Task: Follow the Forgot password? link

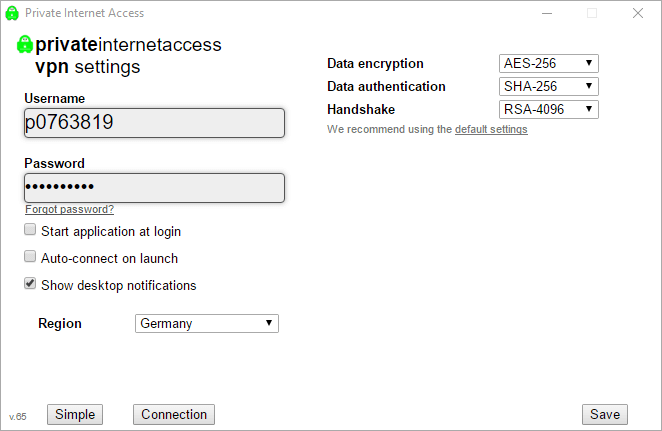Action: [x=69, y=209]
